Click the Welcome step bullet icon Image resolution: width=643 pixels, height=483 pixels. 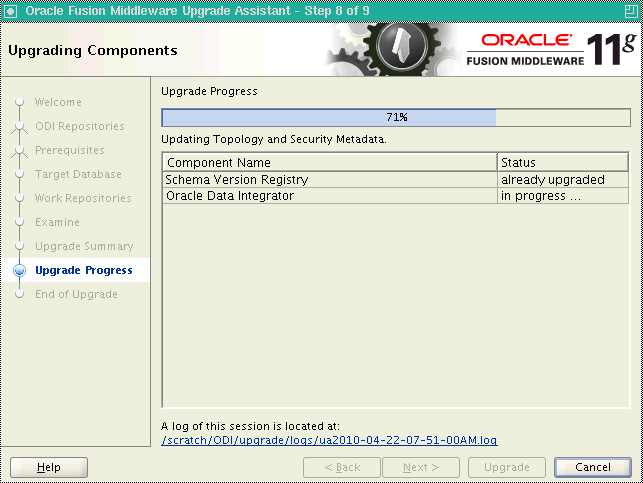(19, 102)
